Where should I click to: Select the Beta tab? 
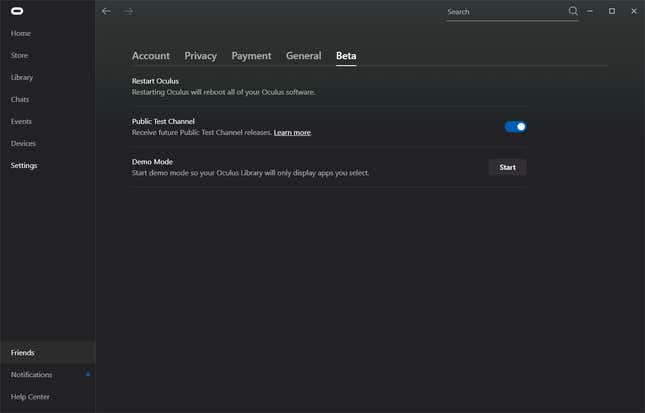tap(346, 56)
